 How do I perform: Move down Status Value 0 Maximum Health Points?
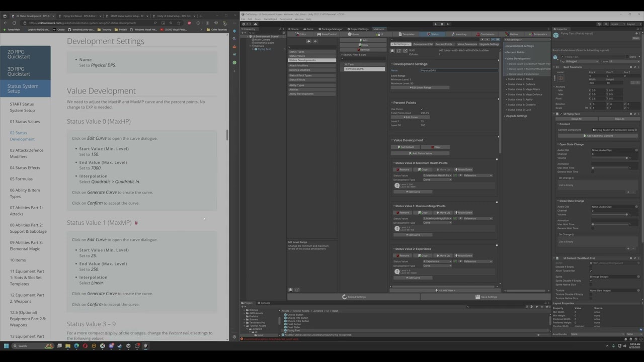pyautogui.click(x=463, y=169)
